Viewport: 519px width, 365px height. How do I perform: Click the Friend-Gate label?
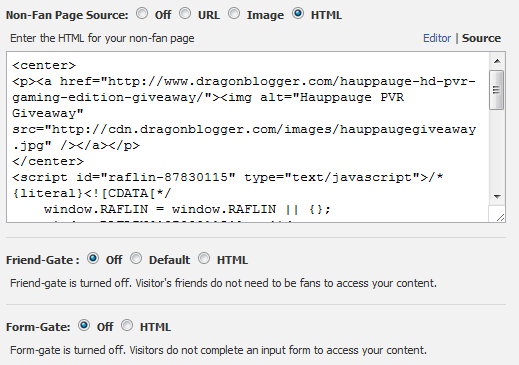point(43,260)
